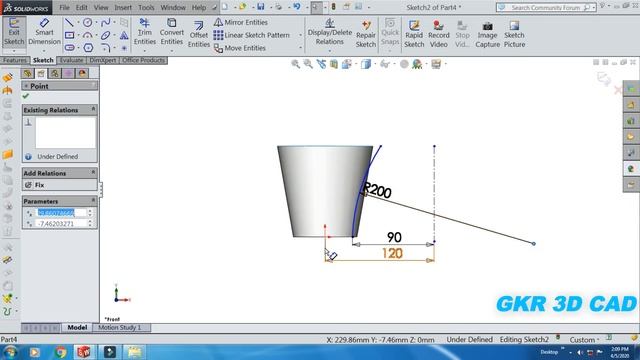Switch to the Office Products tab
The image size is (640, 360).
[143, 60]
